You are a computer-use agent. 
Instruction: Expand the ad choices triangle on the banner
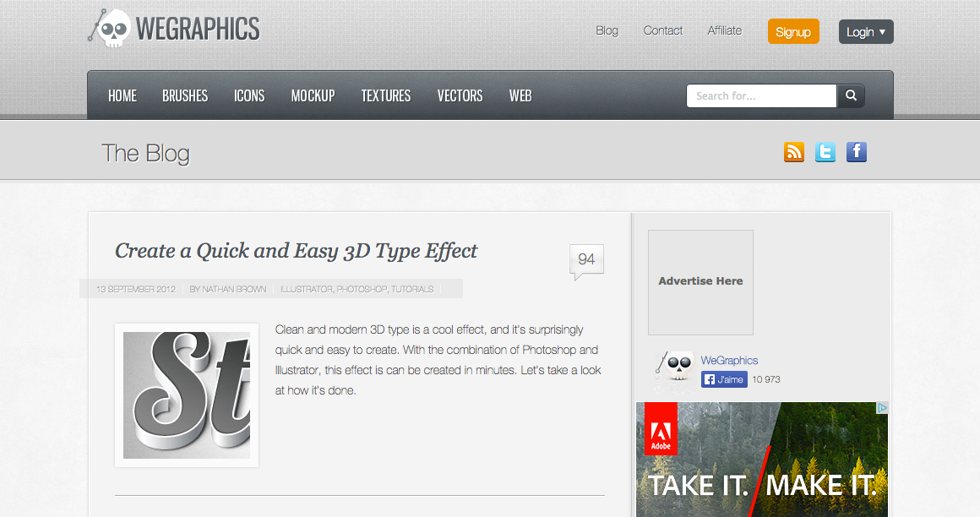point(883,407)
